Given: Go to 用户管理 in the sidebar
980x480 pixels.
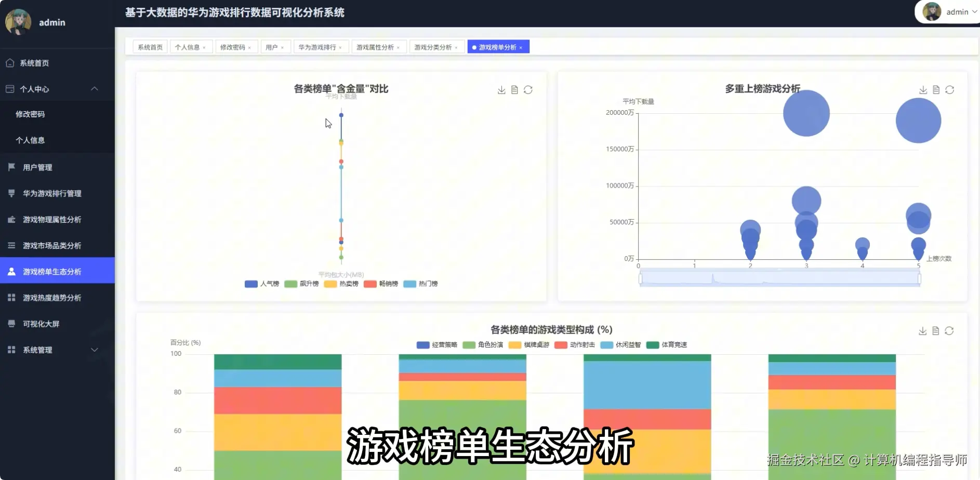Looking at the screenshot, I should pyautogui.click(x=57, y=167).
